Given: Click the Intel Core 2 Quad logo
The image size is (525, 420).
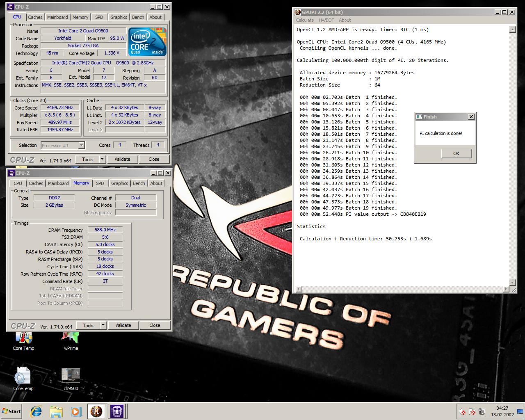Looking at the screenshot, I should 147,41.
